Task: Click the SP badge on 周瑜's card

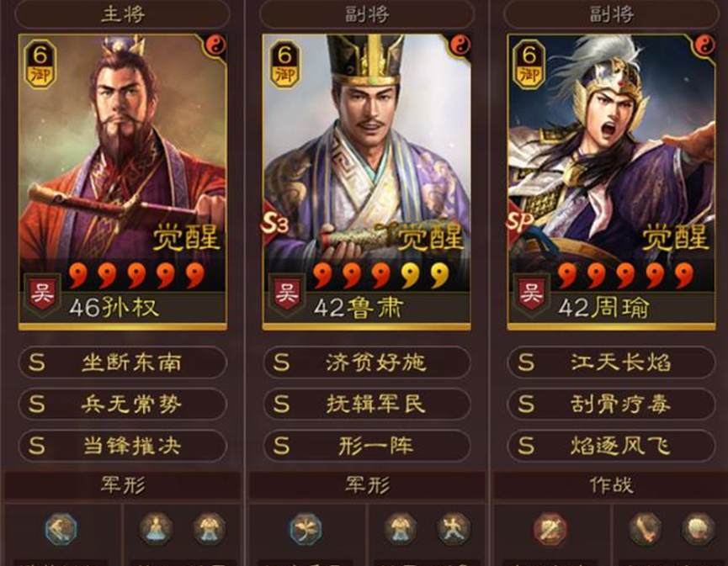Action: 518,223
